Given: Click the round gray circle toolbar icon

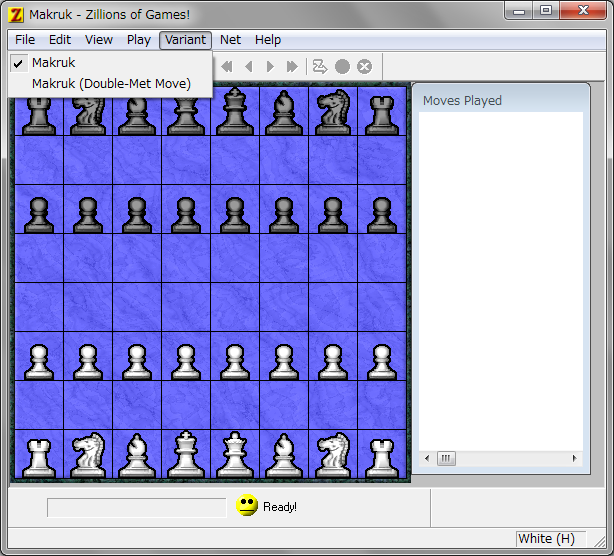Looking at the screenshot, I should click(x=342, y=67).
